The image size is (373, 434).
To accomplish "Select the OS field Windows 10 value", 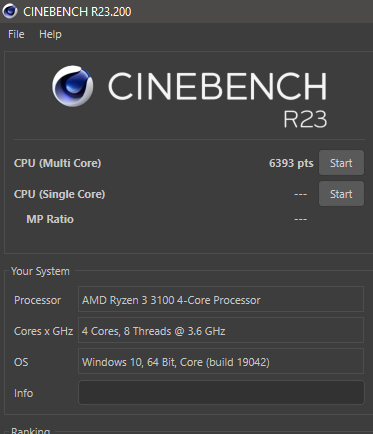I will pyautogui.click(x=221, y=361).
